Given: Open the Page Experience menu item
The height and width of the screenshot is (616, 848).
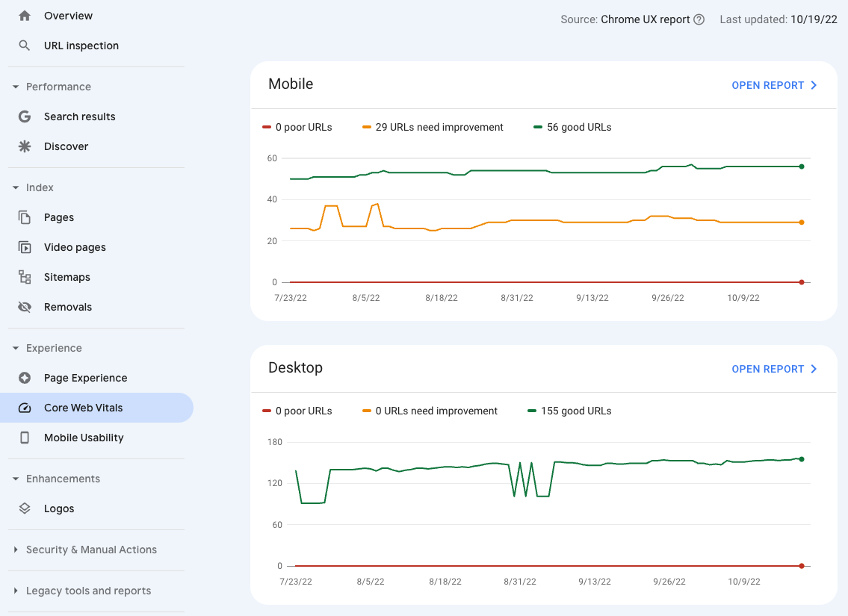Looking at the screenshot, I should [85, 378].
